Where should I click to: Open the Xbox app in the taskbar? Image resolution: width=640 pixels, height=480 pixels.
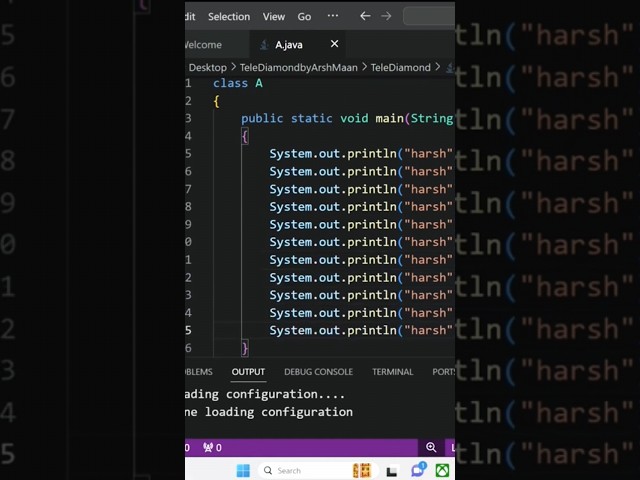442,471
